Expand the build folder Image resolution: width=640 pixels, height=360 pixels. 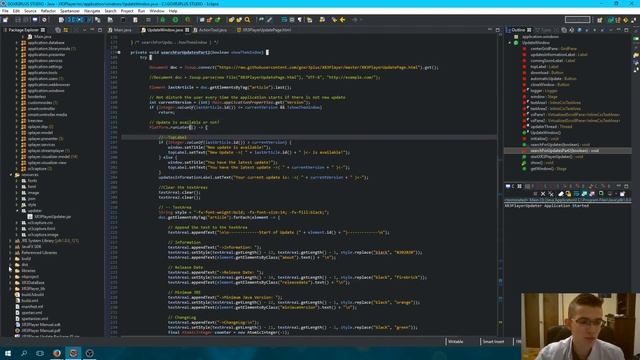click(11, 258)
